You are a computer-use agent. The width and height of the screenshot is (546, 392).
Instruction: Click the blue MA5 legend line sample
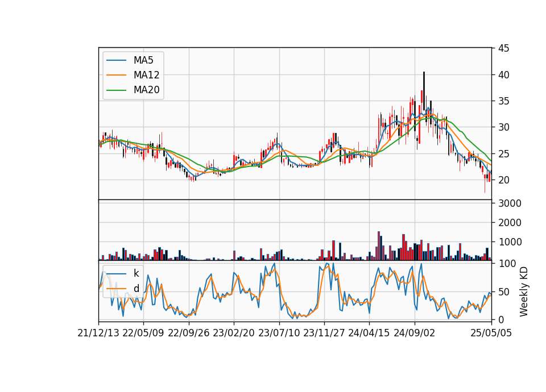[116, 61]
